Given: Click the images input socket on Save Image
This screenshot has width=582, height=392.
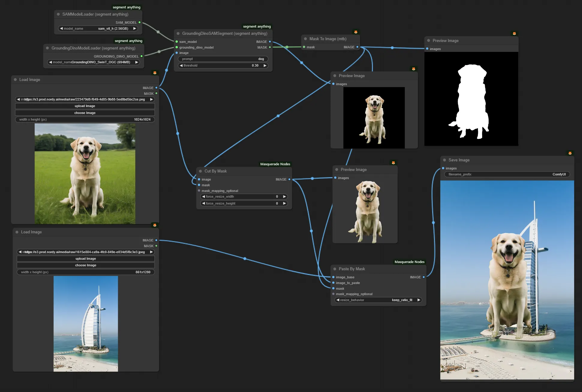Looking at the screenshot, I should click(443, 168).
